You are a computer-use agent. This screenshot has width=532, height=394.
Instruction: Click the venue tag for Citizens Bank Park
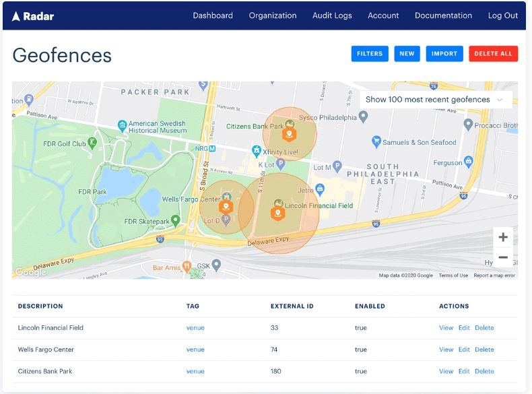pos(195,371)
